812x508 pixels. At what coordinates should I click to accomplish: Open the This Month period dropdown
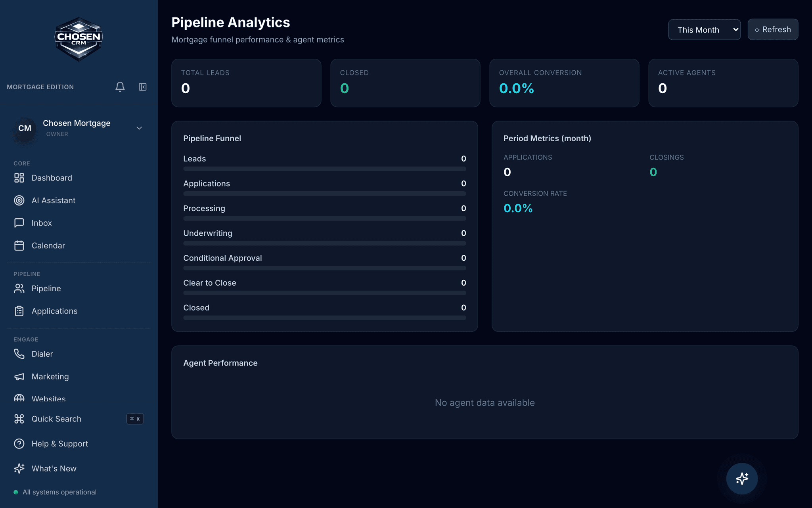(x=704, y=30)
